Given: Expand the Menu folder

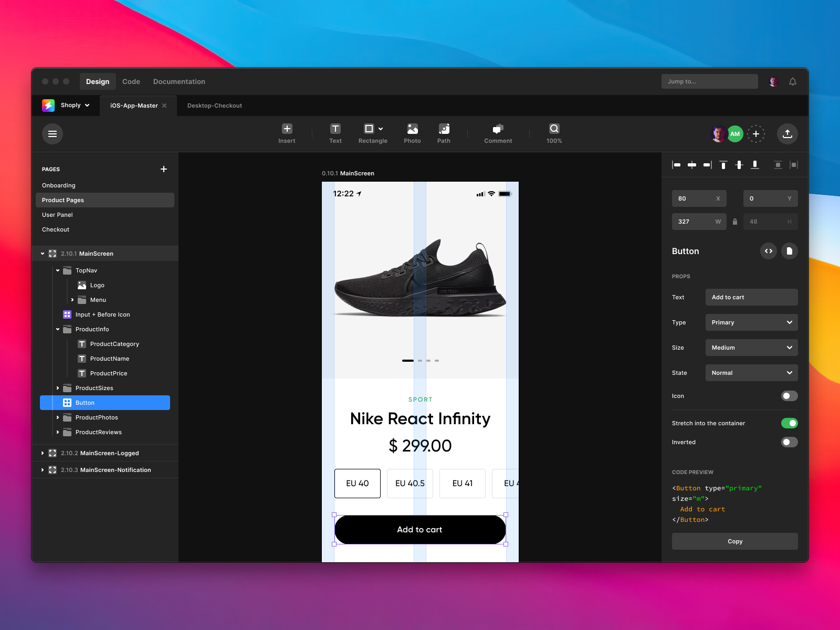Looking at the screenshot, I should [72, 300].
